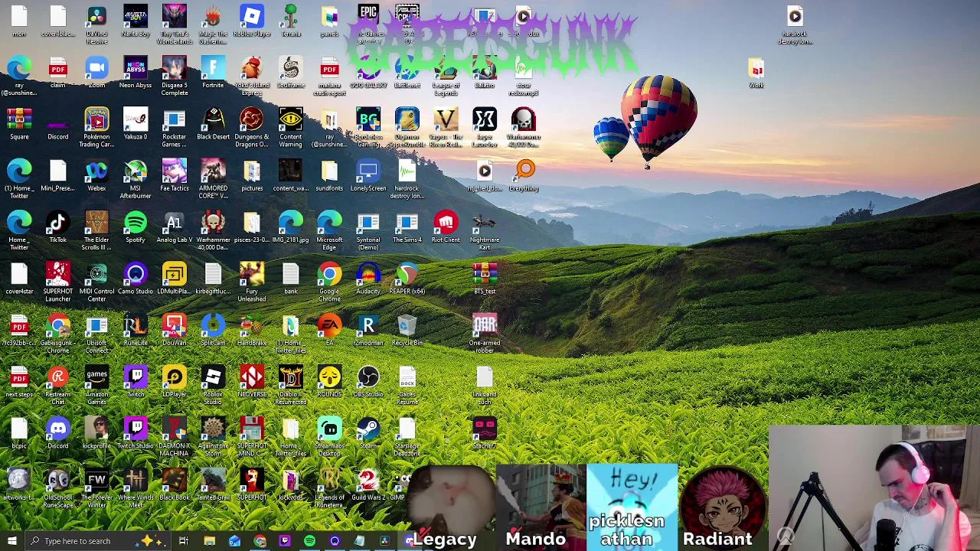Open Roblox Studio shortcut
The image size is (980, 551).
tap(213, 385)
